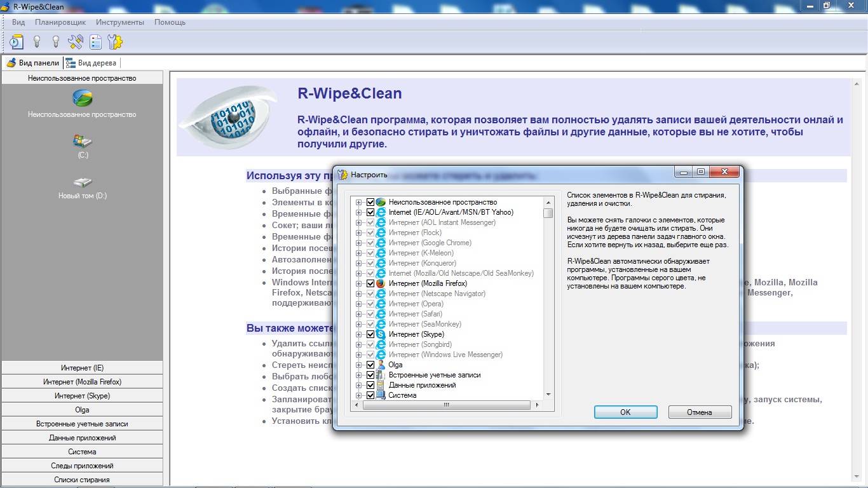868x488 pixels.
Task: Expand the Интернет (Songbird) tree node
Action: click(359, 344)
